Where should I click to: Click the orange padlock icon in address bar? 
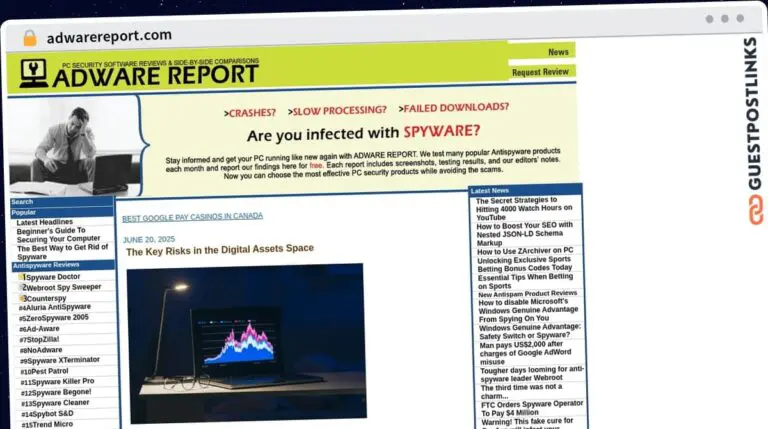[x=30, y=38]
